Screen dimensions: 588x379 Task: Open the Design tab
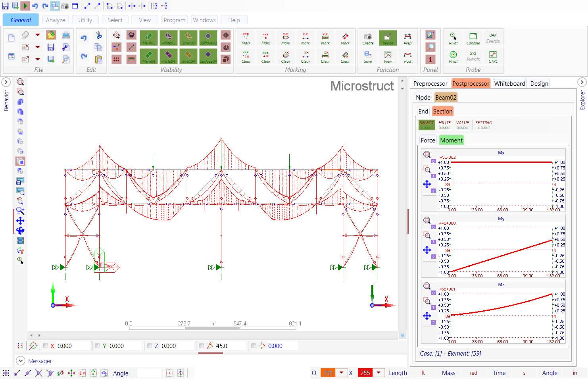tap(539, 83)
